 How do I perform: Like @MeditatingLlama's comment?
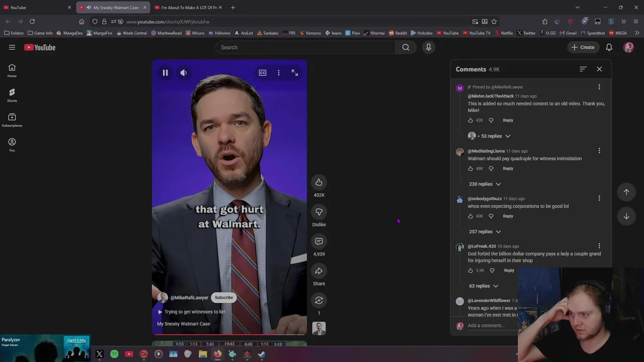coord(470,169)
